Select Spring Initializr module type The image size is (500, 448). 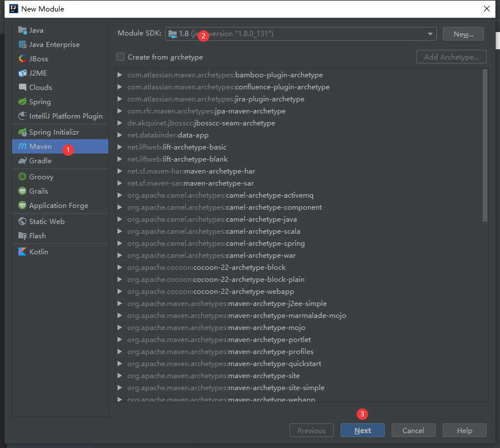[x=60, y=132]
